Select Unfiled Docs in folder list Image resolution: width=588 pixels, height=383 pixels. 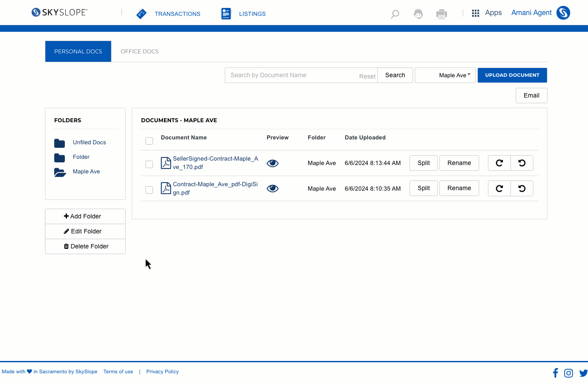[89, 143]
